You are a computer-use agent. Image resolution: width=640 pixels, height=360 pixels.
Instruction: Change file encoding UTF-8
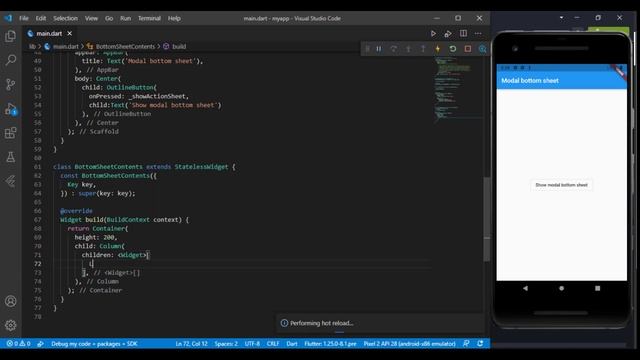(252, 344)
